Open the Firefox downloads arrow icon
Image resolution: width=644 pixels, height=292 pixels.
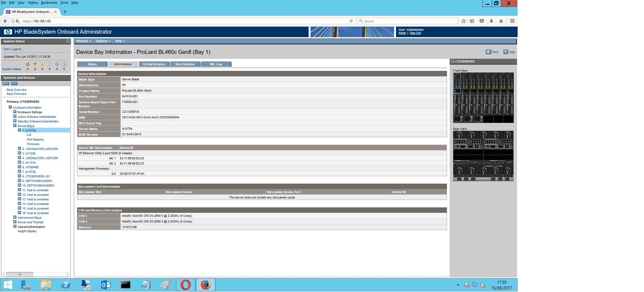click(x=491, y=21)
